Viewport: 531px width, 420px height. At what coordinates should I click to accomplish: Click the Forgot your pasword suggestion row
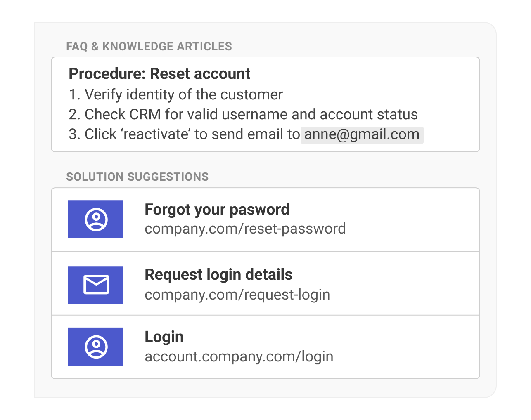coord(265,219)
